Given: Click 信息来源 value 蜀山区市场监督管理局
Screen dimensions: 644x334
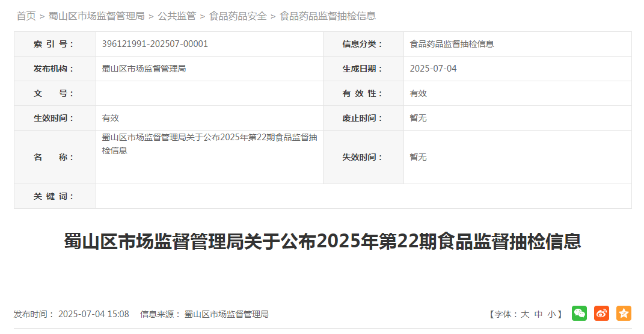Looking at the screenshot, I should pyautogui.click(x=226, y=314).
